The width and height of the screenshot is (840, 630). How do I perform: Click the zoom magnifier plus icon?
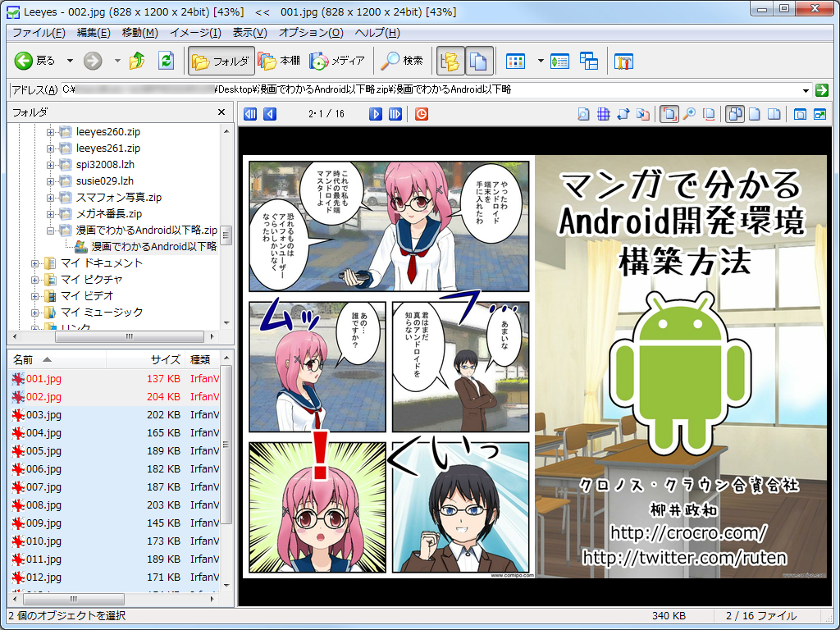click(689, 114)
